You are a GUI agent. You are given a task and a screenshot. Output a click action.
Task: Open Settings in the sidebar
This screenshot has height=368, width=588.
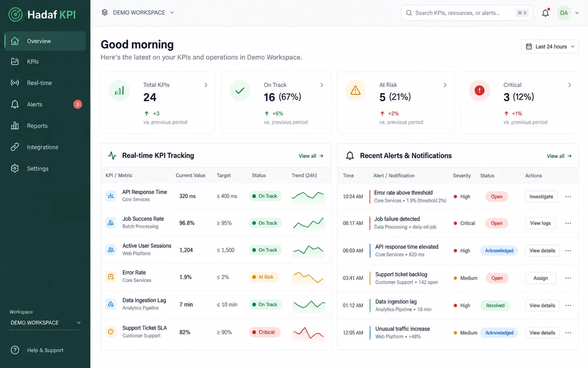[45, 169]
